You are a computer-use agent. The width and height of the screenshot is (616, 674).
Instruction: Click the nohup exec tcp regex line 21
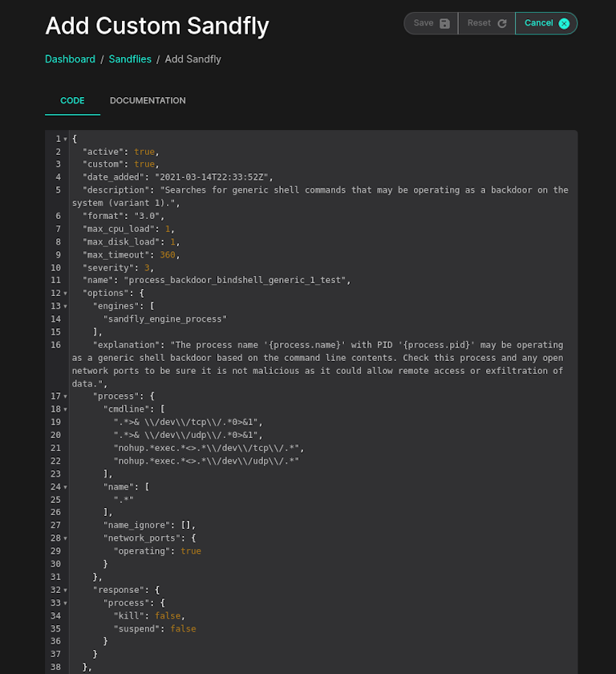209,448
